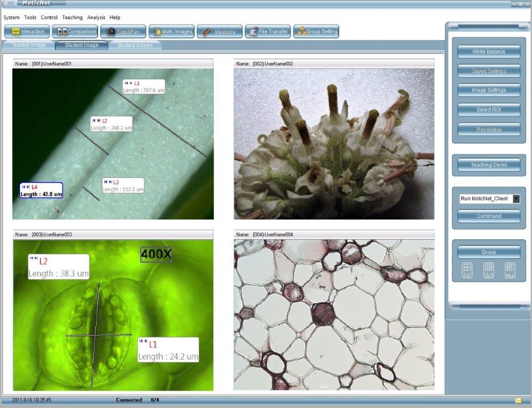Viewport: 532px width, 409px height.
Task: Expand the Run MoticNet_Client dropdown
Action: 516,199
